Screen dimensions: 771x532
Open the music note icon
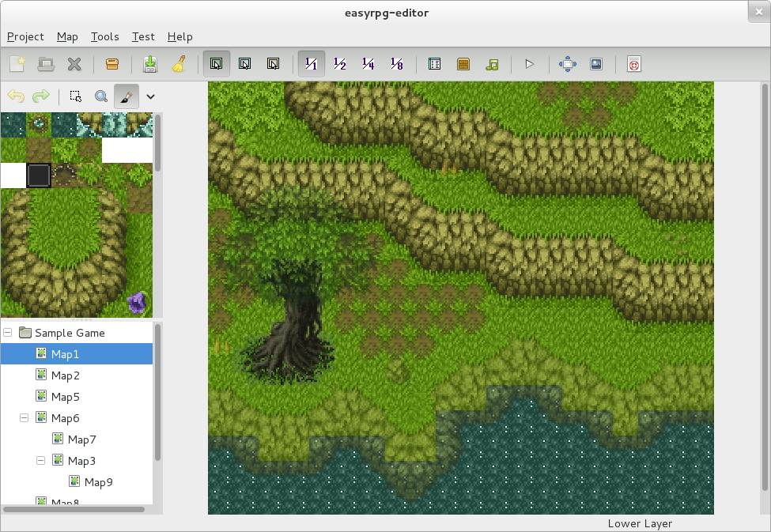click(x=492, y=64)
